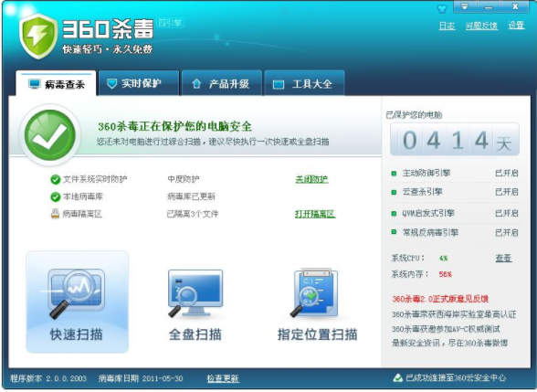Screen dimensions: 537x392
Task: Click the shield icon on 实时保护 tab
Action: [111, 84]
